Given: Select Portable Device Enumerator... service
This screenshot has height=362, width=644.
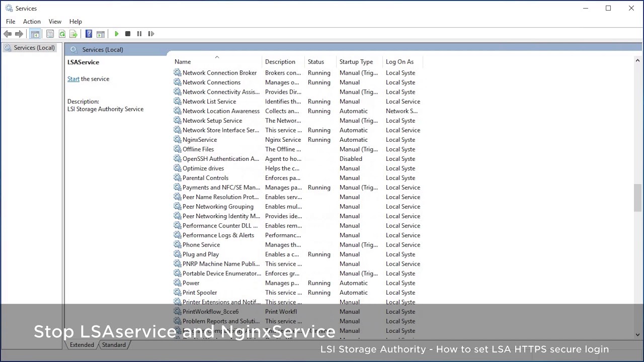Looking at the screenshot, I should (222, 274).
